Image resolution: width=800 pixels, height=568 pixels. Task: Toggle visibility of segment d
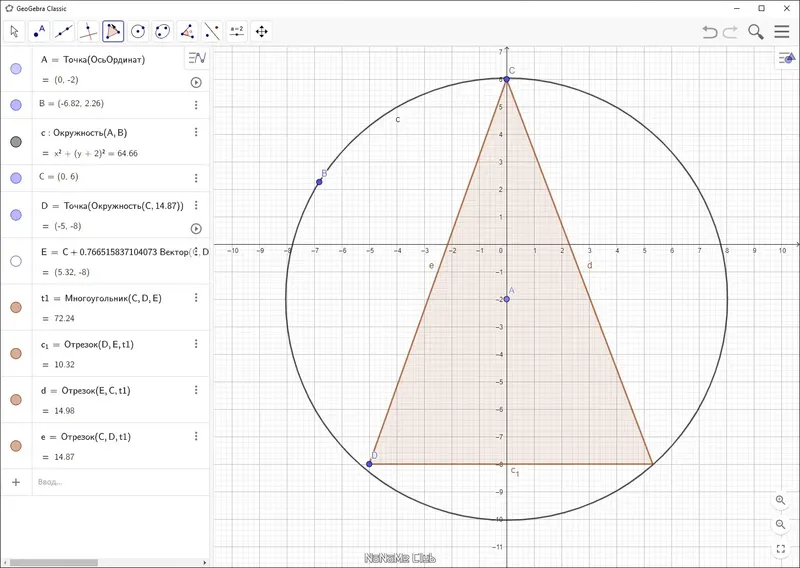click(16, 400)
